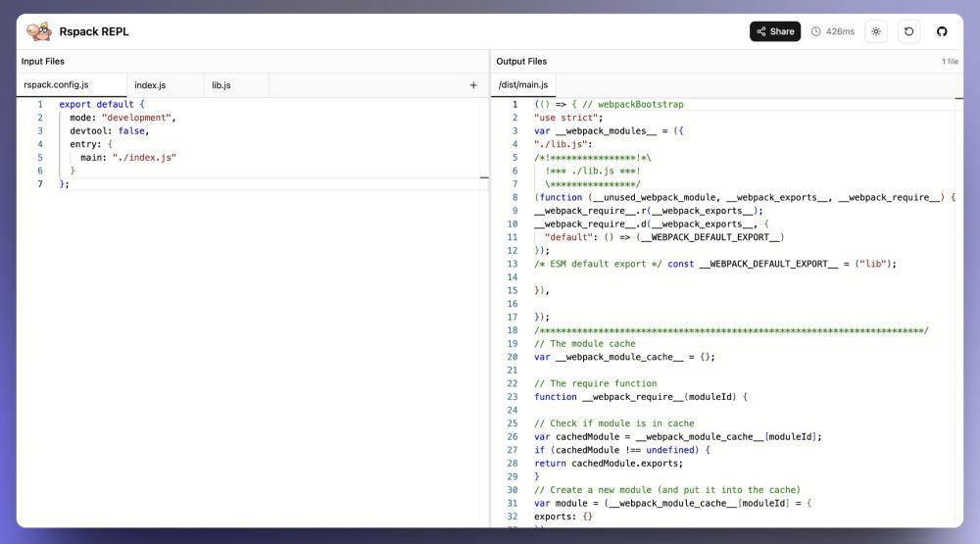Click the mode: "development" line
Screen dimensions: 980x544
tap(122, 118)
